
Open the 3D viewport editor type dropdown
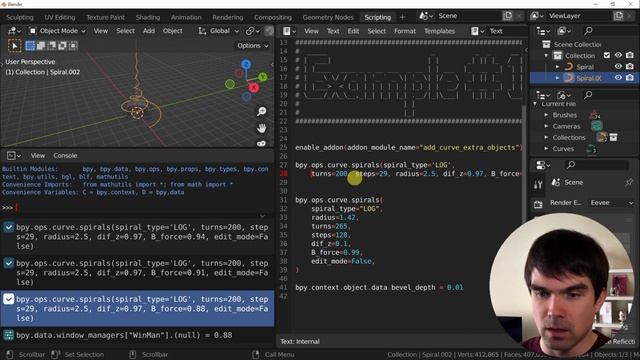14,31
